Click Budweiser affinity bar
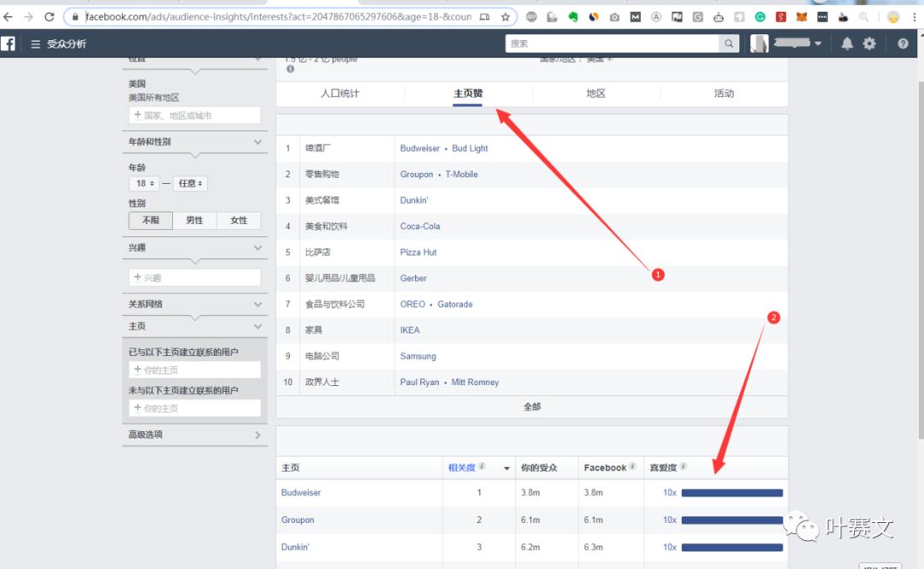This screenshot has width=924, height=569. tap(731, 493)
